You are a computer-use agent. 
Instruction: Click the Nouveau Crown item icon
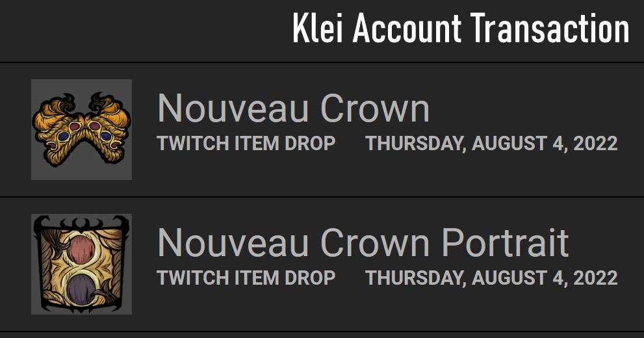click(x=81, y=129)
